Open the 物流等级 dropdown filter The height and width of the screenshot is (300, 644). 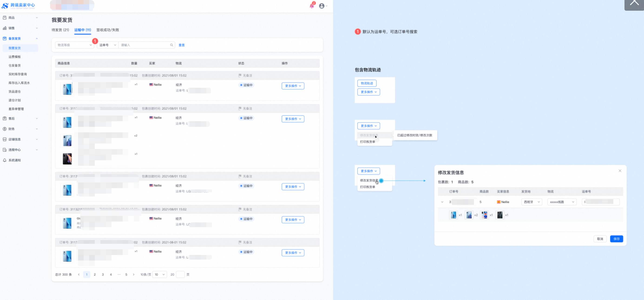(x=75, y=45)
